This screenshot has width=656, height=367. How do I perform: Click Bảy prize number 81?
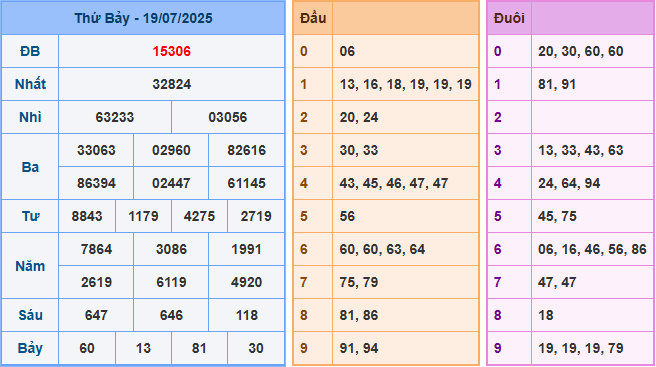tap(199, 348)
